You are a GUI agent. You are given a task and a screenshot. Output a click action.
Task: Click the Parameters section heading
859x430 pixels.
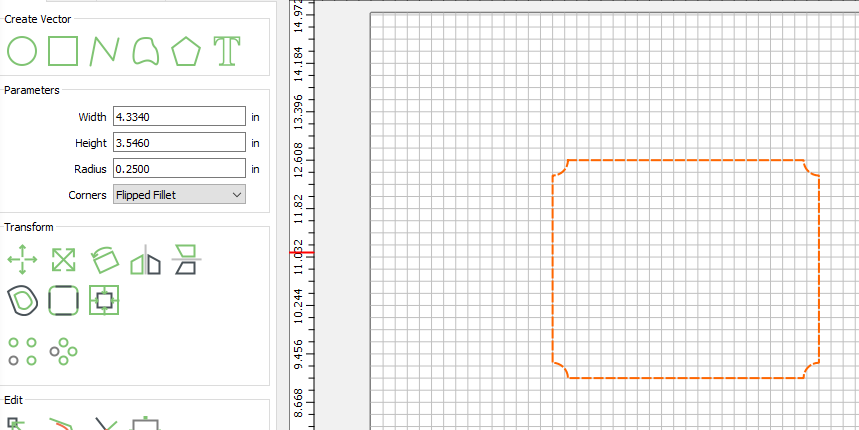coord(32,90)
